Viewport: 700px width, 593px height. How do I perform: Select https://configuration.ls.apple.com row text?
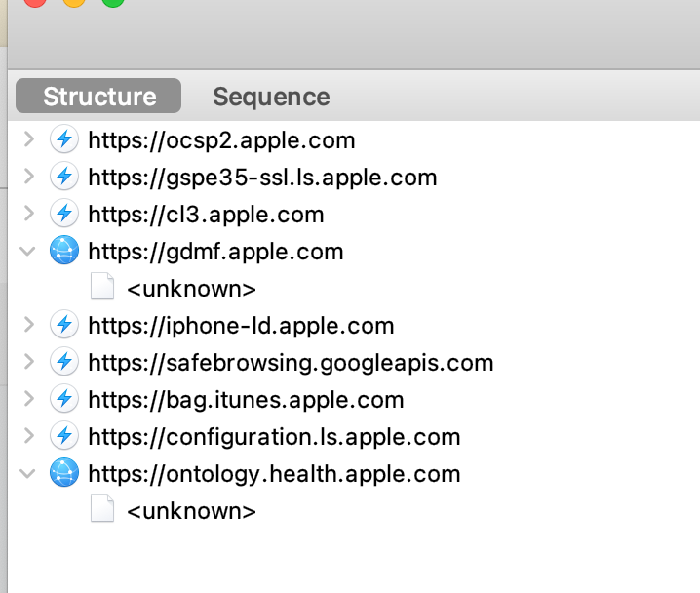point(274,437)
